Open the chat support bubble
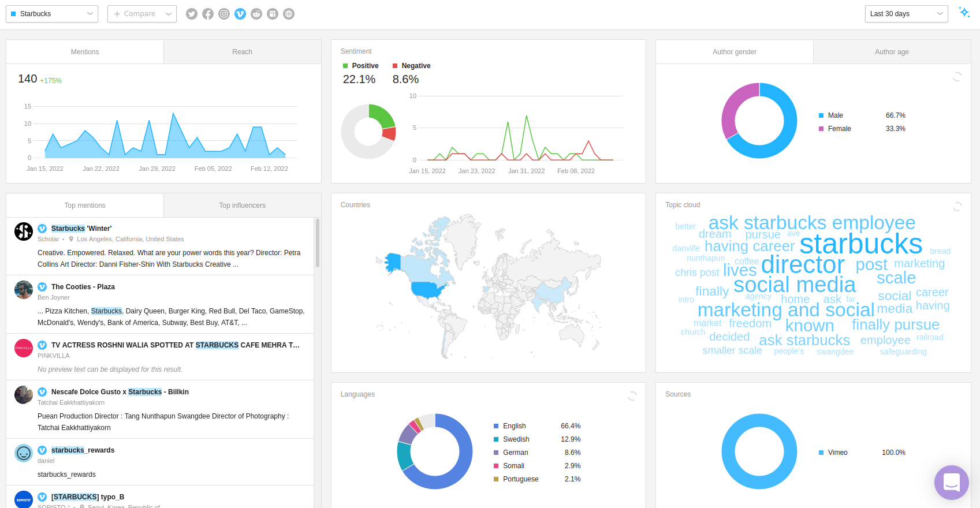 click(952, 483)
